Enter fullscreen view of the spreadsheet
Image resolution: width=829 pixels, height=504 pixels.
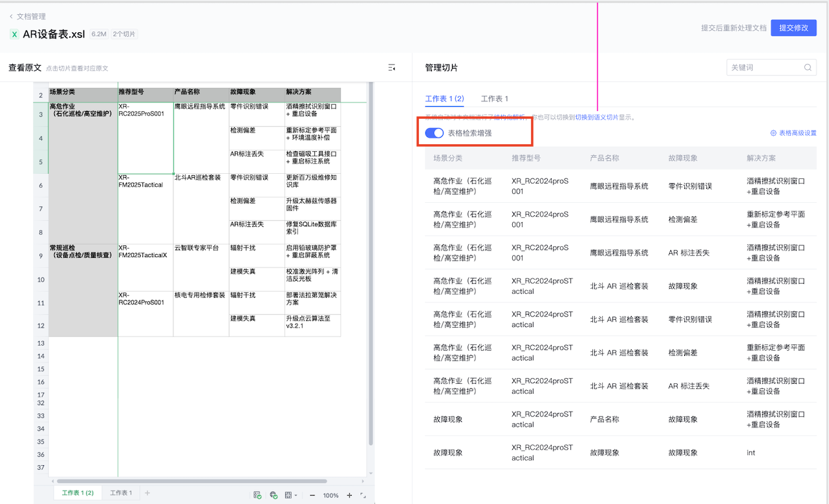363,495
